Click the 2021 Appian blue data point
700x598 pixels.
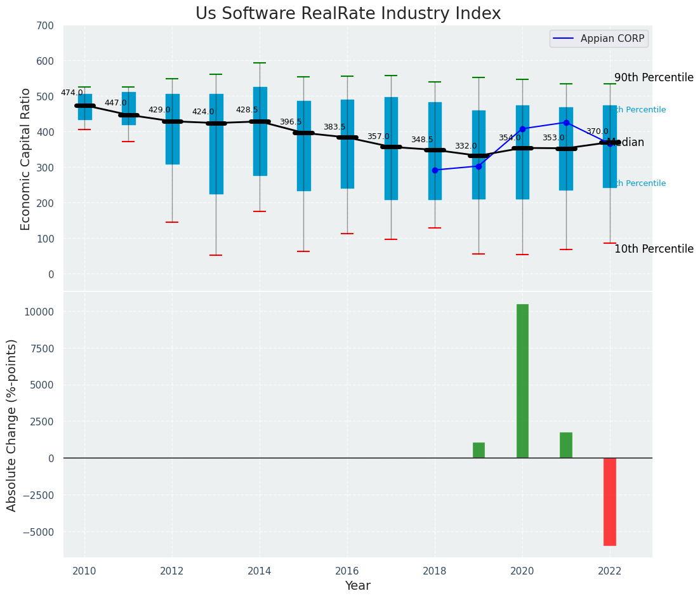click(x=566, y=123)
